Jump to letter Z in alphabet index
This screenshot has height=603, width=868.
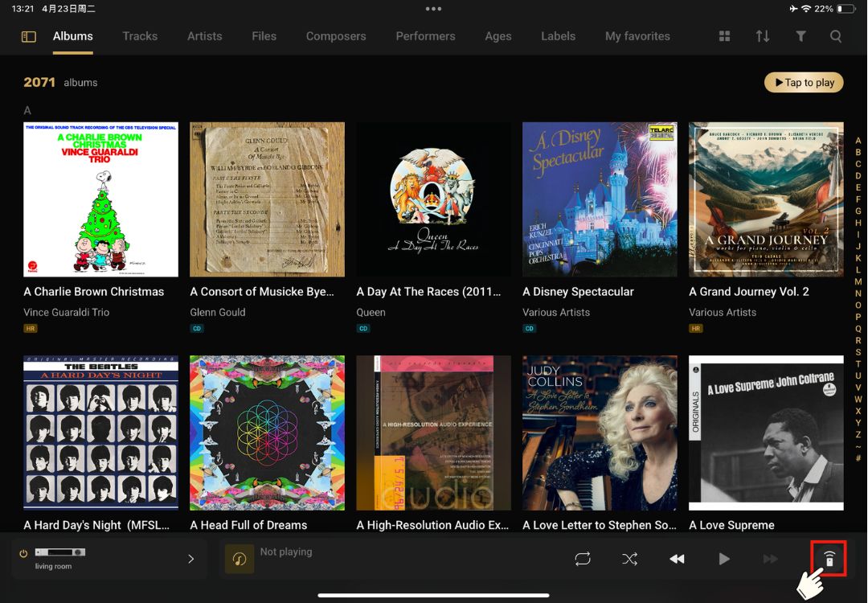click(x=858, y=435)
